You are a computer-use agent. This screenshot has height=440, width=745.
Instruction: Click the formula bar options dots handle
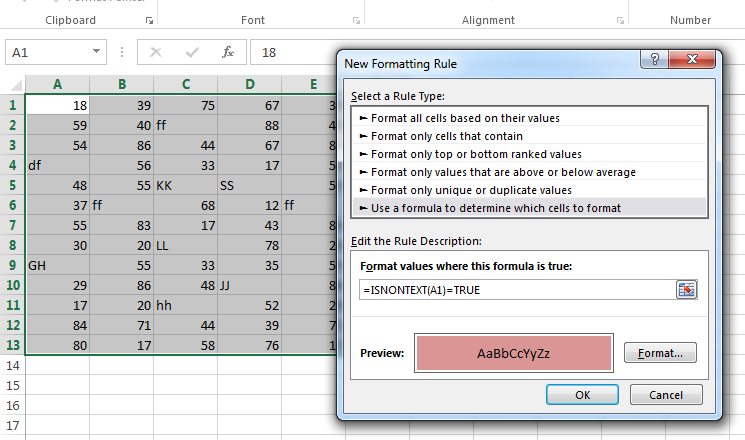pos(122,52)
